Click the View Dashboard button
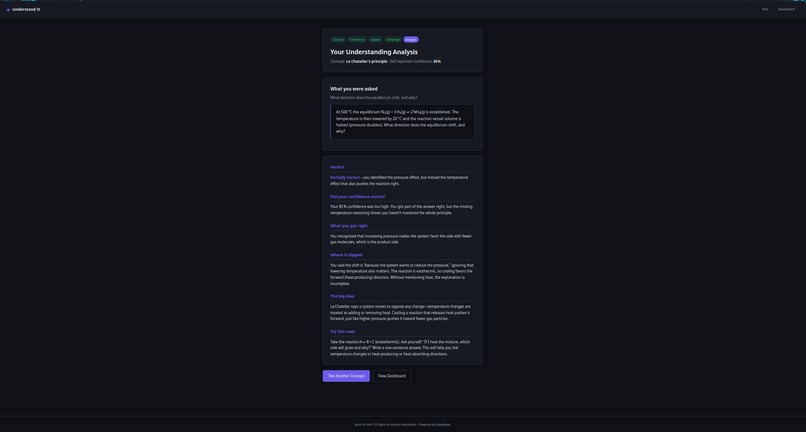The image size is (806, 432). click(x=392, y=376)
